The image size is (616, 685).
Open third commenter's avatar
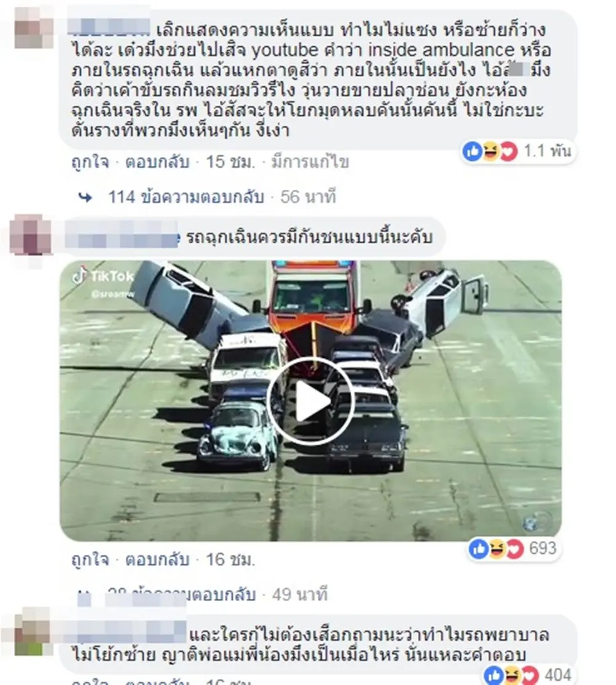(32, 632)
